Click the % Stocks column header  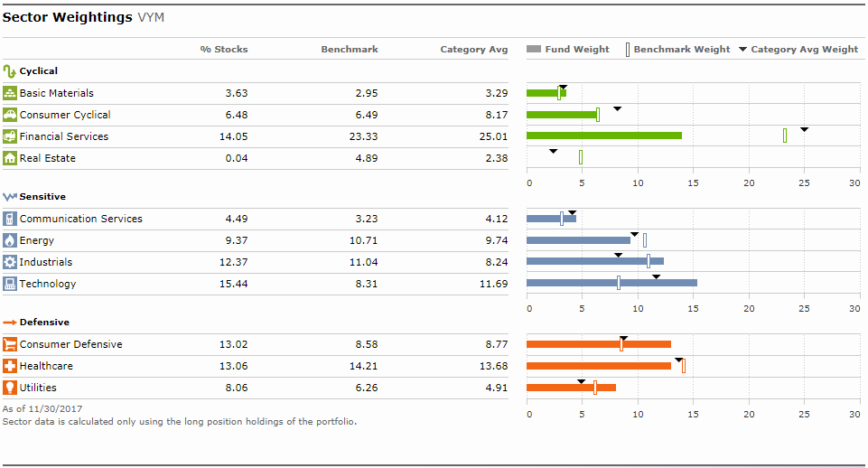pos(224,50)
